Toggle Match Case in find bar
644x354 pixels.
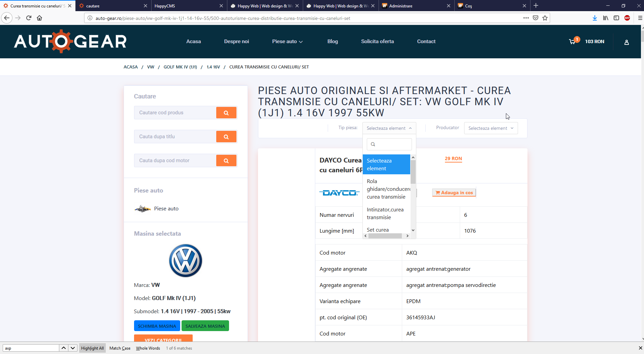pos(120,348)
